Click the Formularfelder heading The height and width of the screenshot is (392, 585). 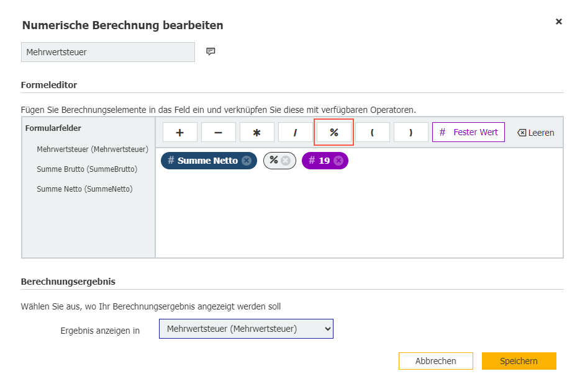[x=53, y=128]
